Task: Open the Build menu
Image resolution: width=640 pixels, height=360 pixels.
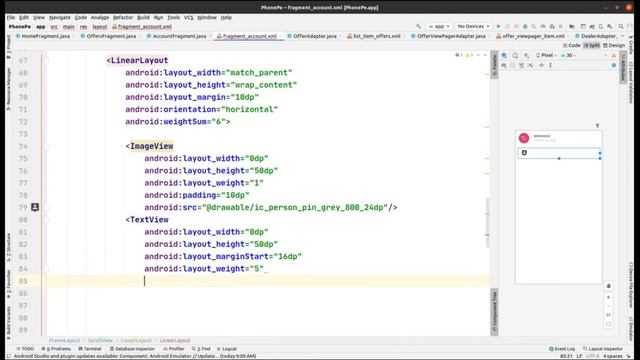Action: point(143,18)
